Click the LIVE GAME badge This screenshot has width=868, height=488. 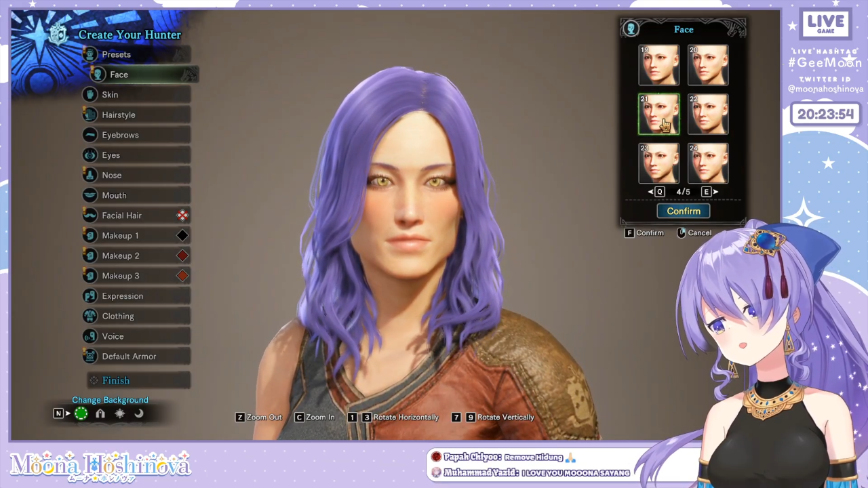click(x=826, y=23)
